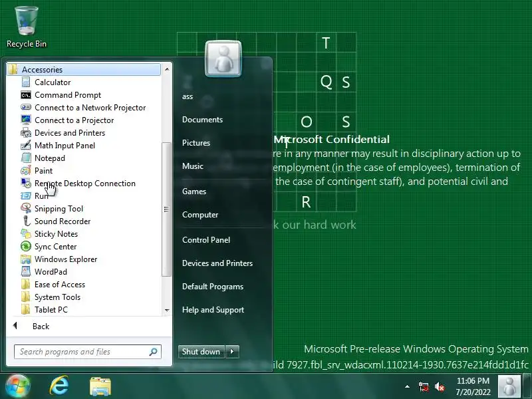
Task: Launch Command Prompt from its icon
Action: click(x=26, y=95)
